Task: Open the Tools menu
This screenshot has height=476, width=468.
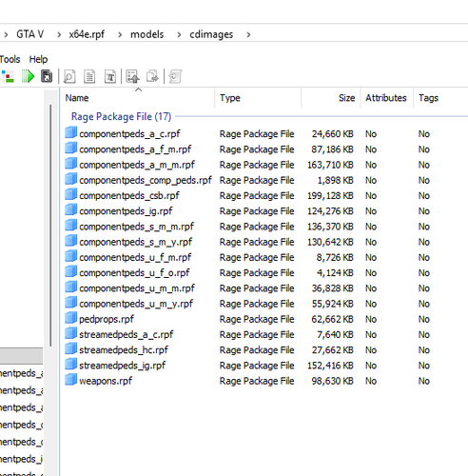Action: 10,59
